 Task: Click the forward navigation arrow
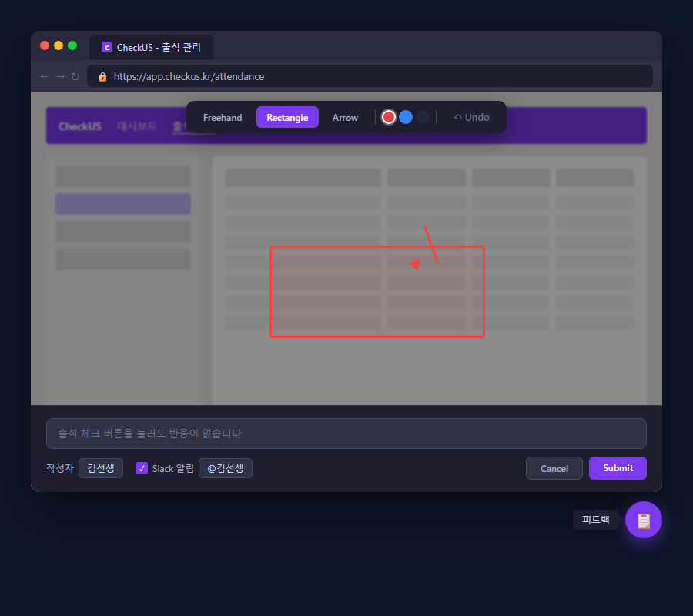59,76
